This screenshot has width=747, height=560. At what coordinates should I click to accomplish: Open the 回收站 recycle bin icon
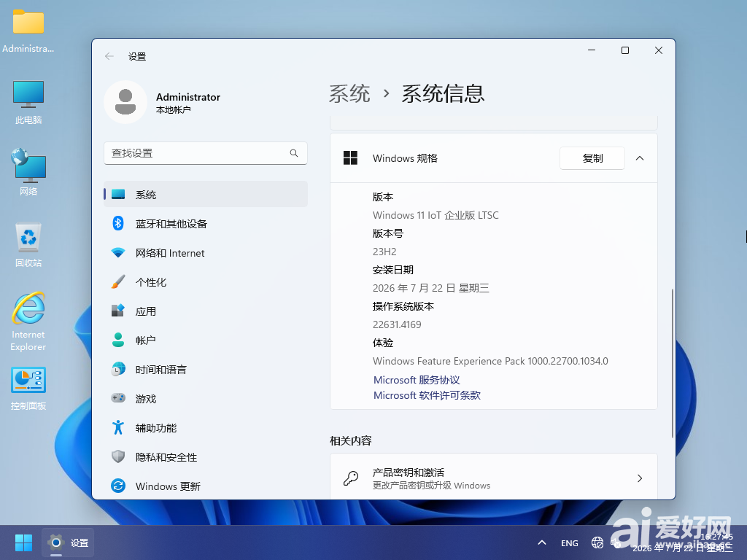(28, 244)
